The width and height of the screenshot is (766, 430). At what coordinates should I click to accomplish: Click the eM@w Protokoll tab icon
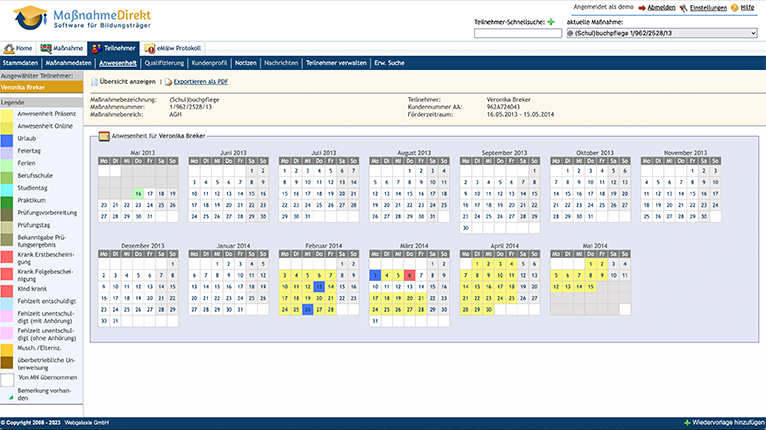pyautogui.click(x=149, y=48)
